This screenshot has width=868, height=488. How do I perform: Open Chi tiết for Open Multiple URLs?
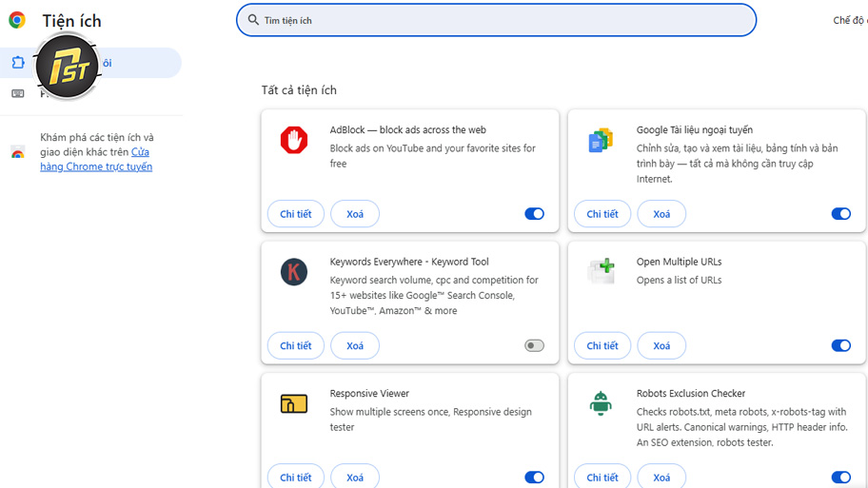[602, 345]
